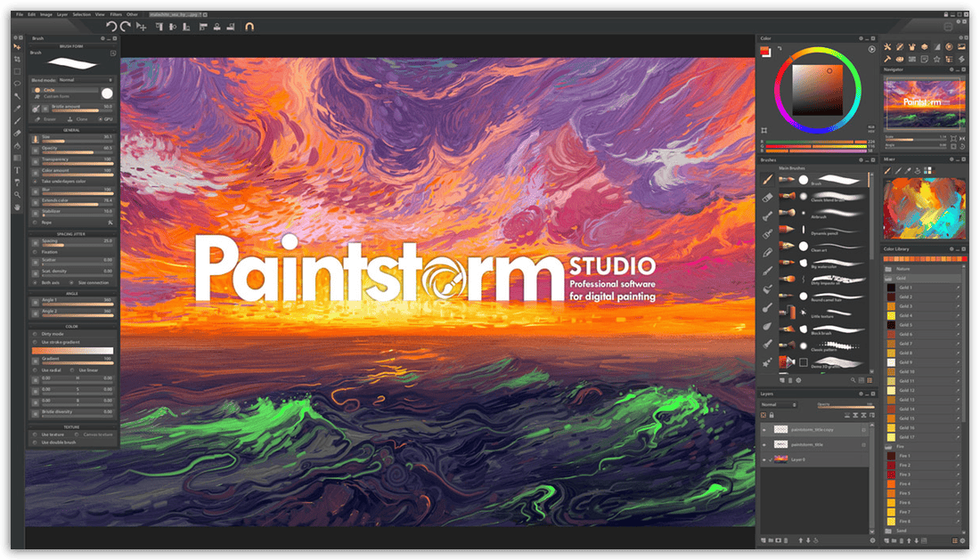
Task: Open the Layer menu
Action: pyautogui.click(x=61, y=14)
